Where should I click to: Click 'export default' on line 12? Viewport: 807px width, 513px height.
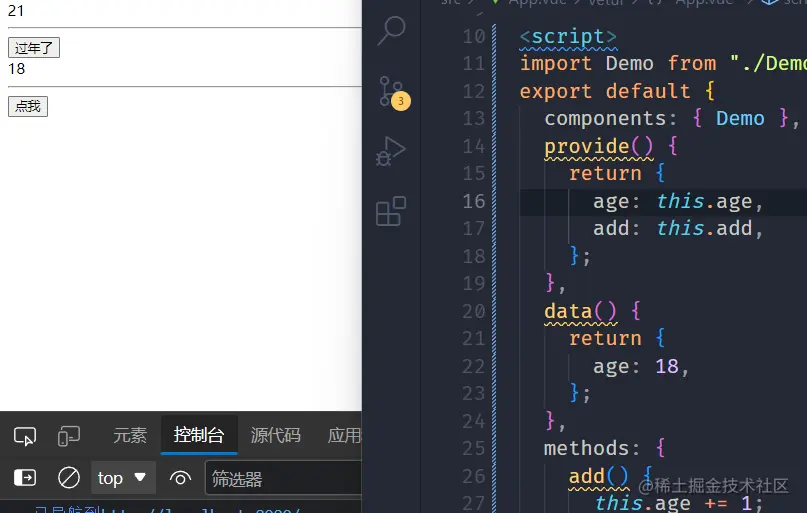(x=605, y=92)
